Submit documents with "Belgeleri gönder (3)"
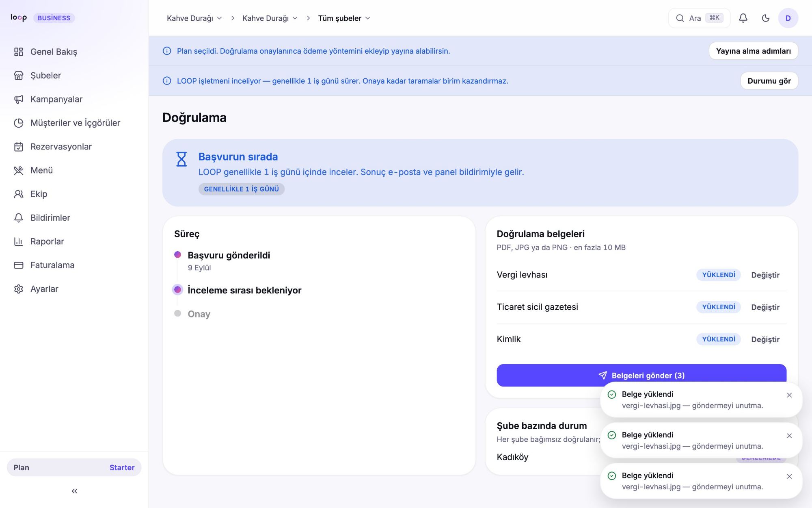This screenshot has height=508, width=812. (641, 375)
